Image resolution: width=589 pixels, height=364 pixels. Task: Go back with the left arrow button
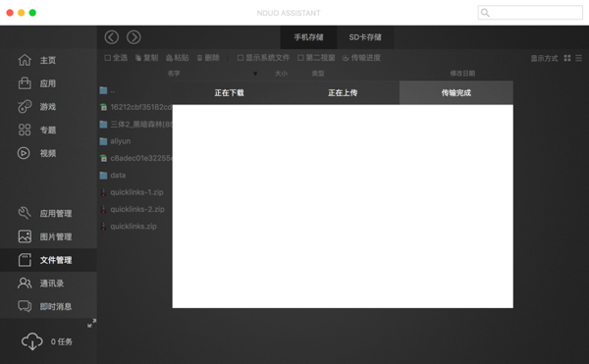112,37
